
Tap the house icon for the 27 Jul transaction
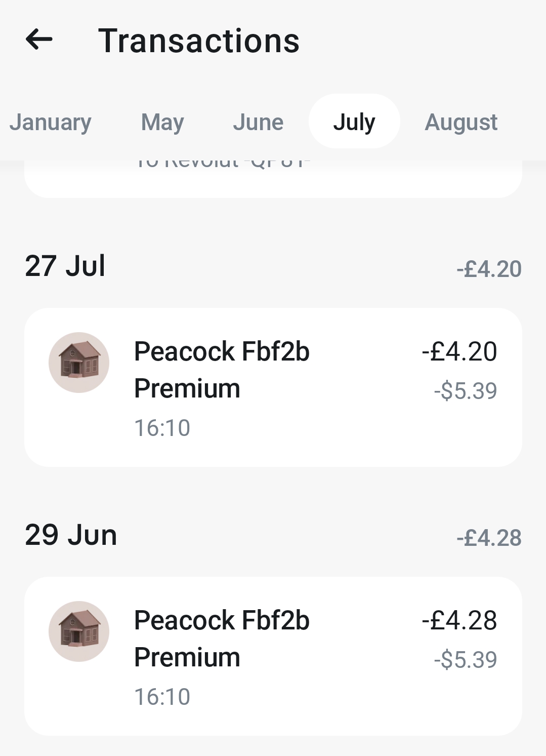(x=79, y=363)
